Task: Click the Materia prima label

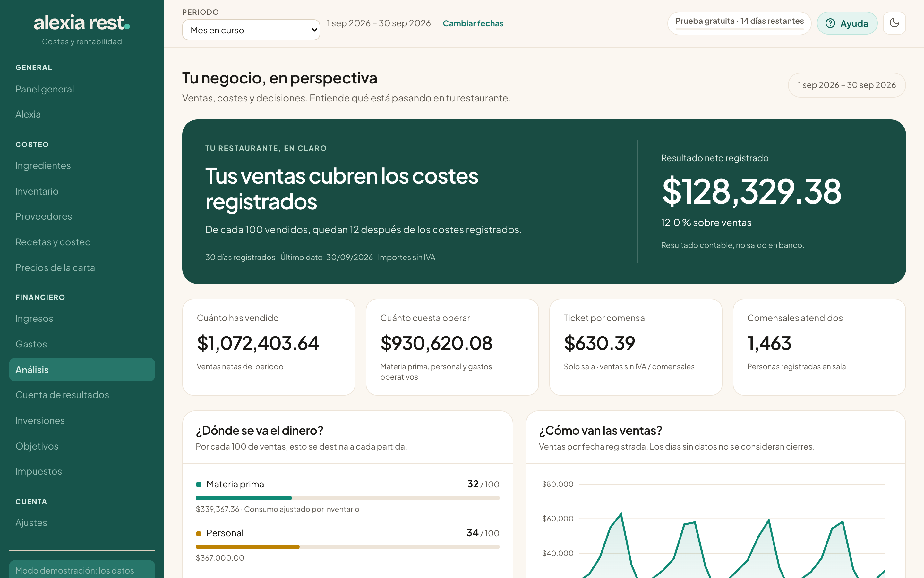Action: 235,484
